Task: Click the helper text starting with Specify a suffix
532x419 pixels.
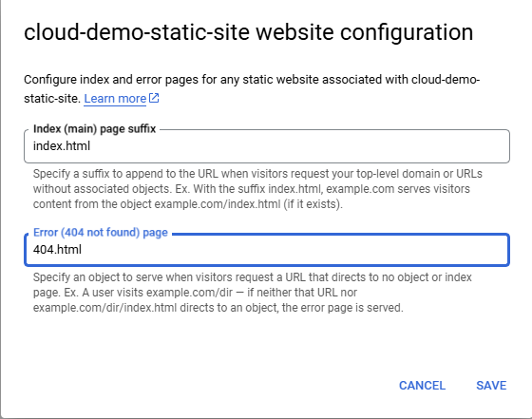Action: [257, 189]
